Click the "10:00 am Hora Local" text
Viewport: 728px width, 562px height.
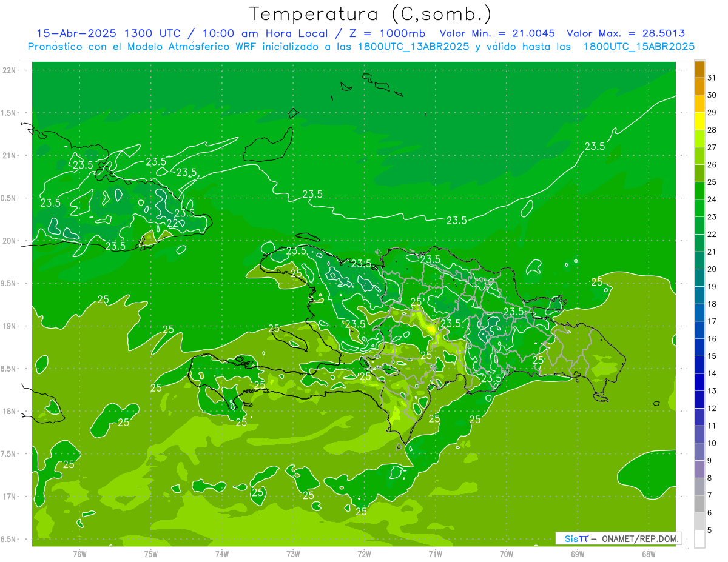pos(265,33)
